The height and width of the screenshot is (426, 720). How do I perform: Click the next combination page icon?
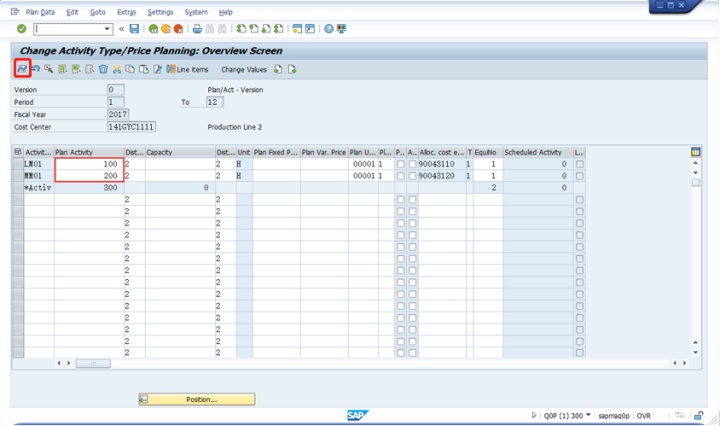click(292, 69)
